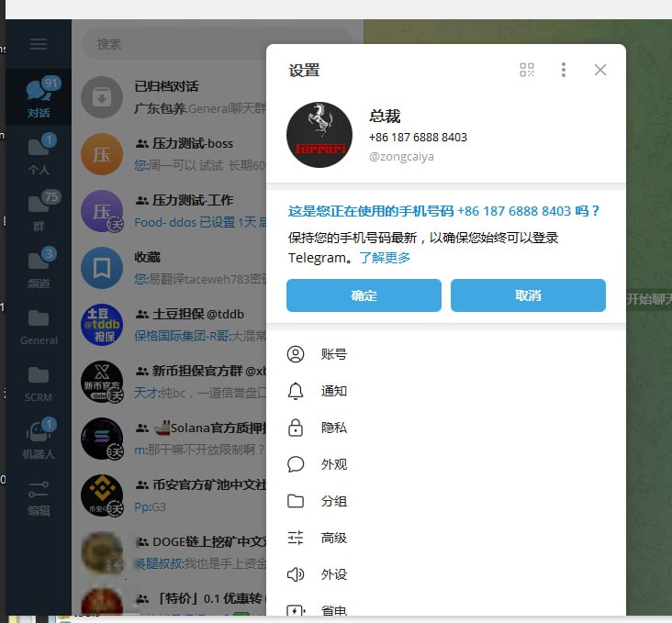This screenshot has height=623, width=672.
Task: Close the 设置 settings dialog
Action: click(x=600, y=70)
